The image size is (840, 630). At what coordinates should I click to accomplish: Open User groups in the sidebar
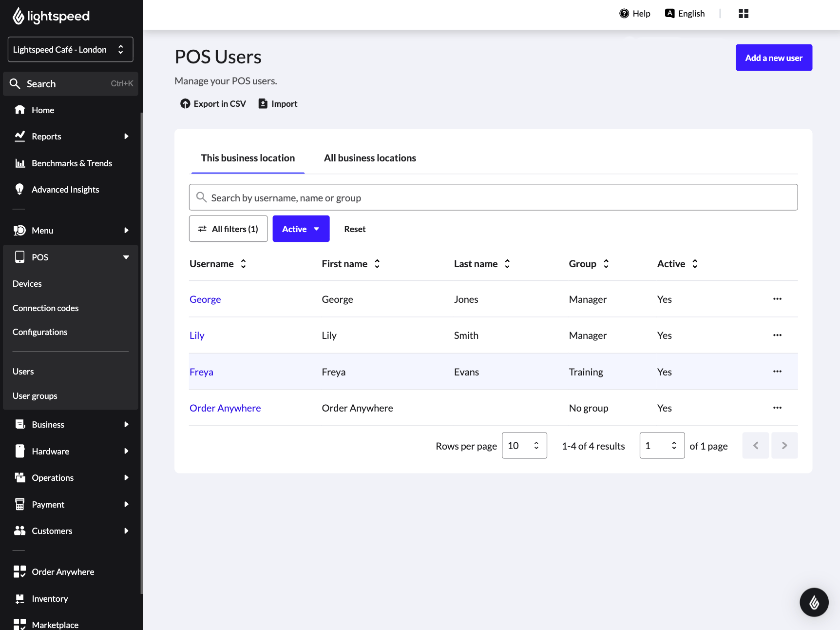point(35,396)
